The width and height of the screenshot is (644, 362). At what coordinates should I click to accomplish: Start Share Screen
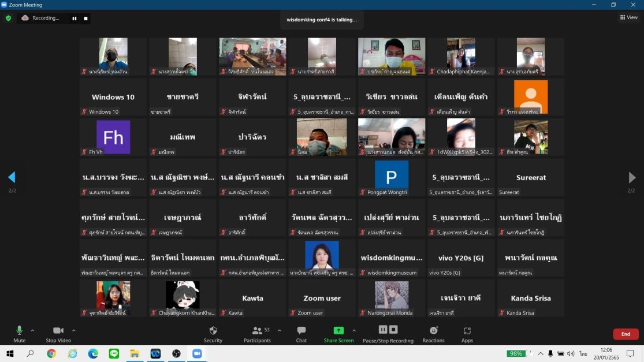pos(338,334)
